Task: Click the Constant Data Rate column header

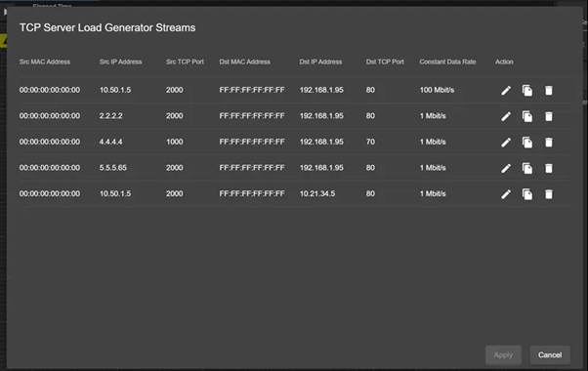Action: click(447, 62)
